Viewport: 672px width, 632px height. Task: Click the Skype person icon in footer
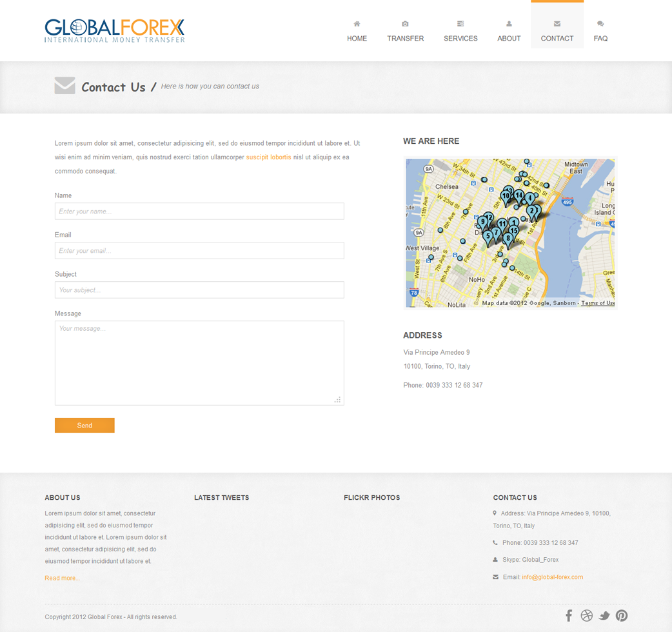(495, 560)
